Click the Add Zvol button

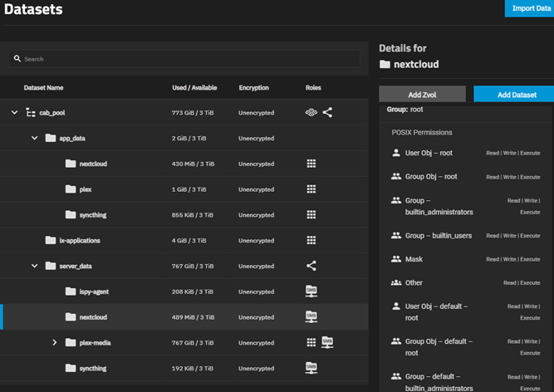(x=422, y=95)
